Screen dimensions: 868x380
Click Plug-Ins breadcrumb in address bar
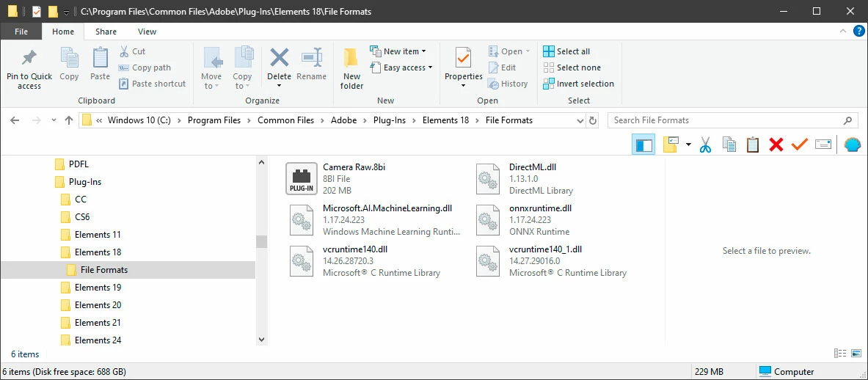pyautogui.click(x=390, y=120)
